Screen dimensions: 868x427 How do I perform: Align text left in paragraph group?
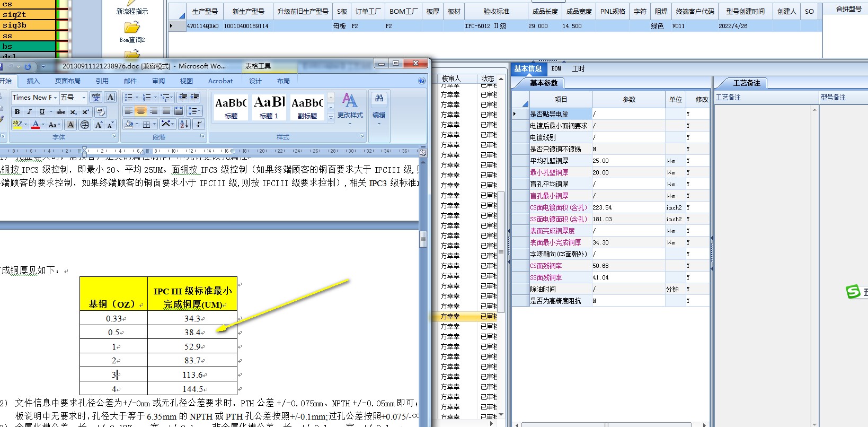pos(128,111)
